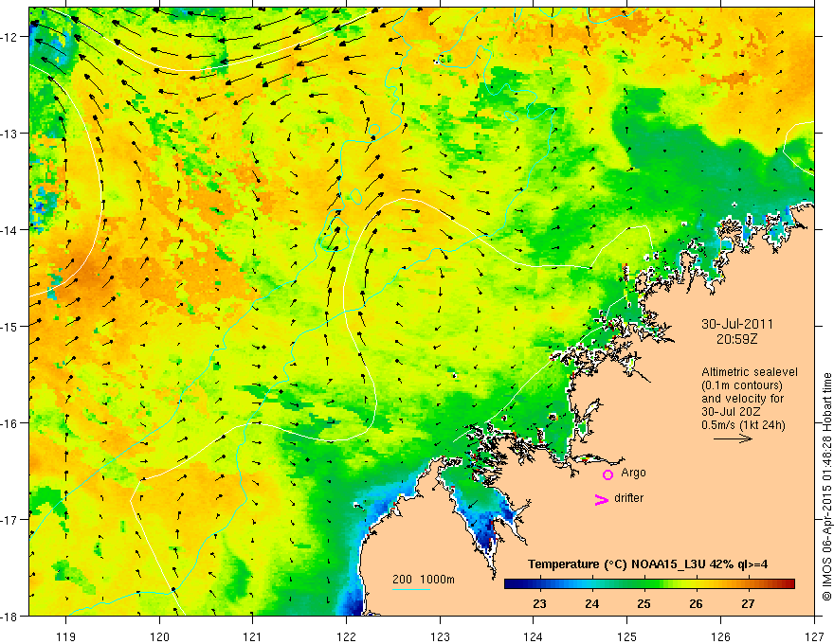Image resolution: width=834 pixels, height=644 pixels.
Task: Click the color bar value 25
Action: (x=644, y=603)
